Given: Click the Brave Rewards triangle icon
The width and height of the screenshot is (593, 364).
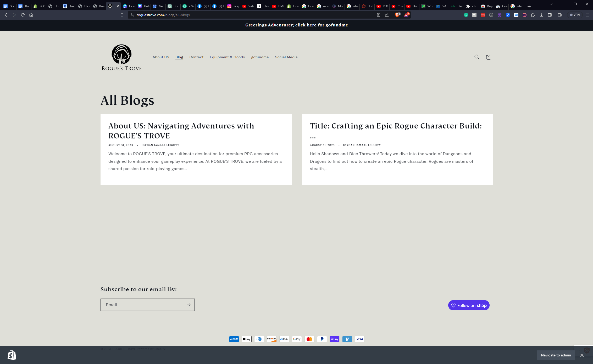Looking at the screenshot, I should point(406,15).
